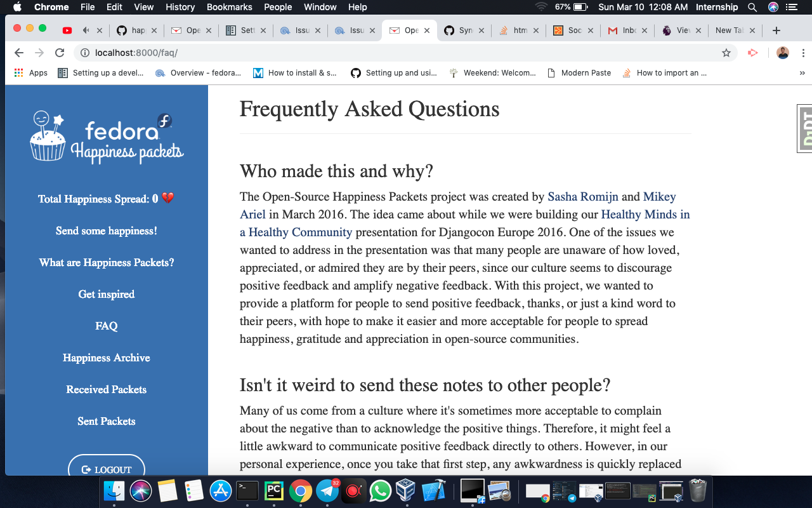Image resolution: width=812 pixels, height=508 pixels.
Task: Open the Apps grid in bookmarks bar
Action: [31, 73]
